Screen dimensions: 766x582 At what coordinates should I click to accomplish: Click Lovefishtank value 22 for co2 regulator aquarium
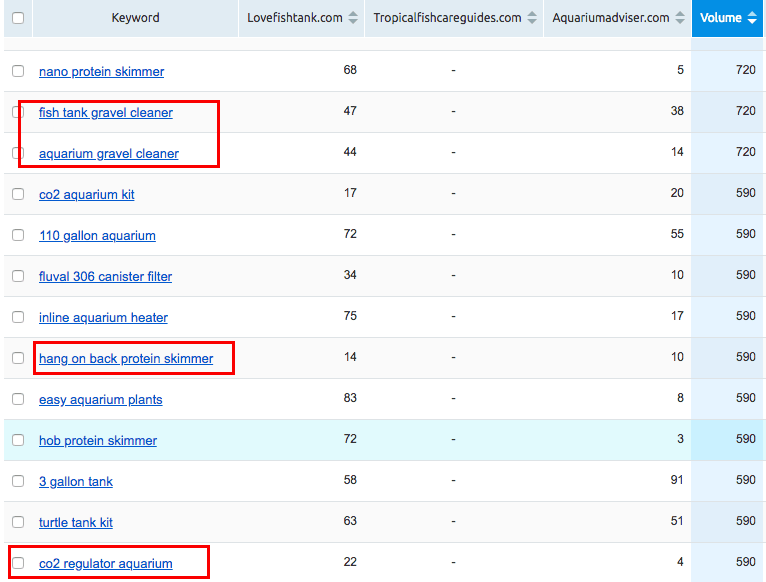click(x=350, y=562)
